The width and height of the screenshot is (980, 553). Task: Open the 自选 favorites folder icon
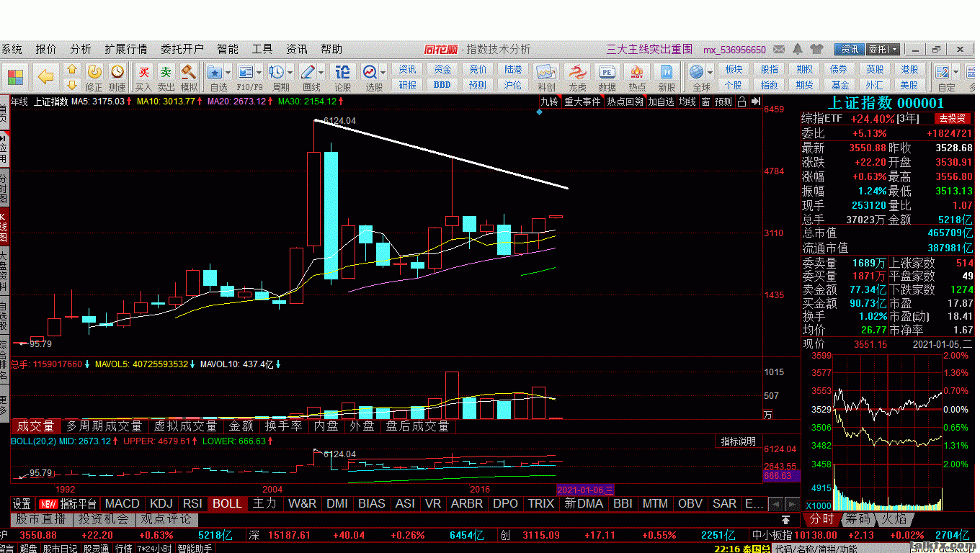(215, 72)
